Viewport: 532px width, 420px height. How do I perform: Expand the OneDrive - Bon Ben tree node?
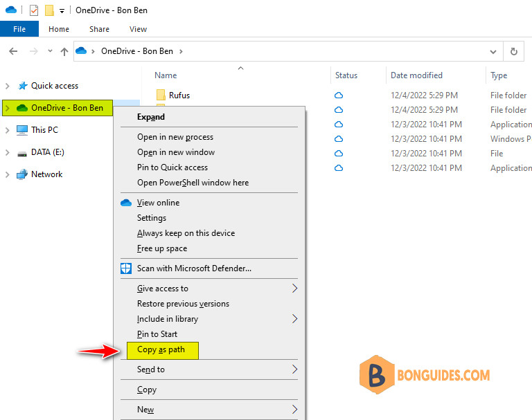click(x=7, y=108)
